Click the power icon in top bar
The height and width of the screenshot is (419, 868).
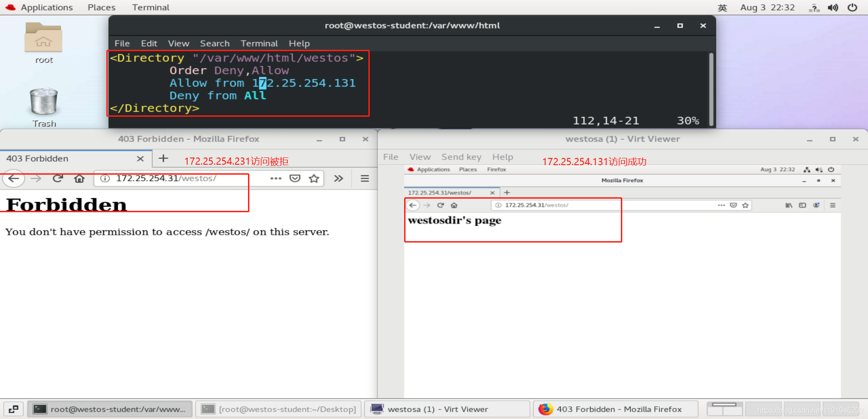click(852, 8)
